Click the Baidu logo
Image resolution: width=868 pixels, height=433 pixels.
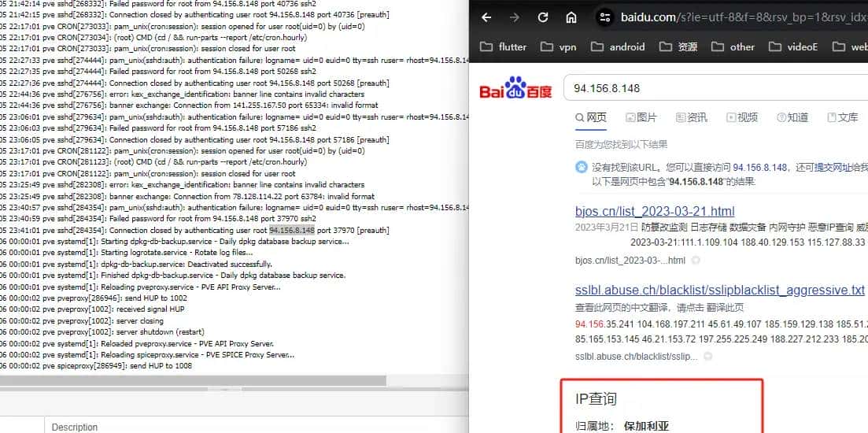point(515,88)
